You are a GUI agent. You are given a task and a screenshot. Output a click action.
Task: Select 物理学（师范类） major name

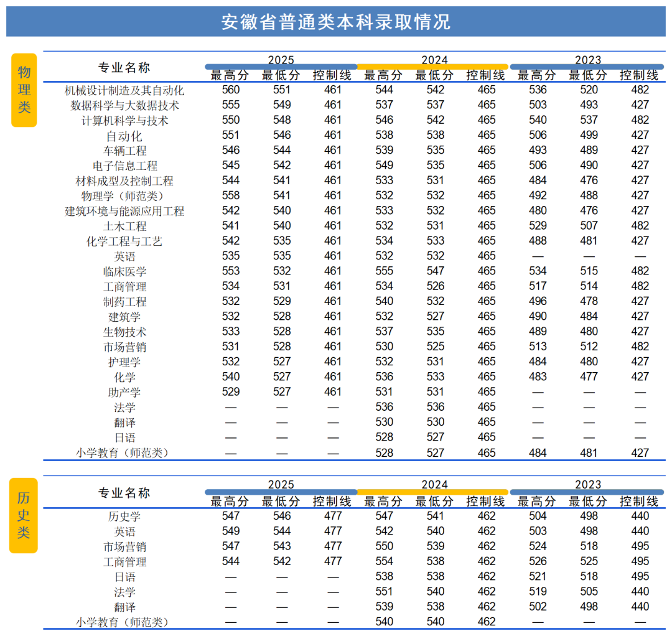click(x=124, y=196)
